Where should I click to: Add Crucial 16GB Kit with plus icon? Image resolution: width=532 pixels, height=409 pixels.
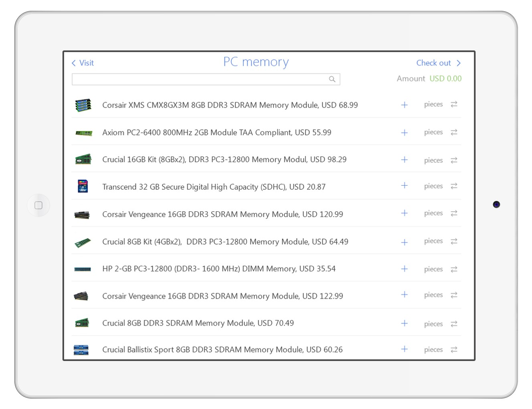[404, 160]
